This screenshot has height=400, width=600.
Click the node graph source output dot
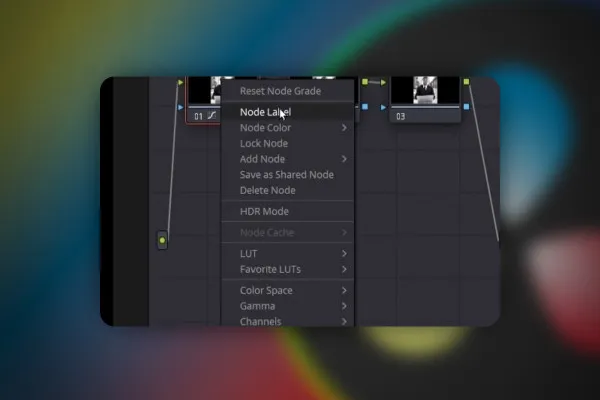pos(162,240)
